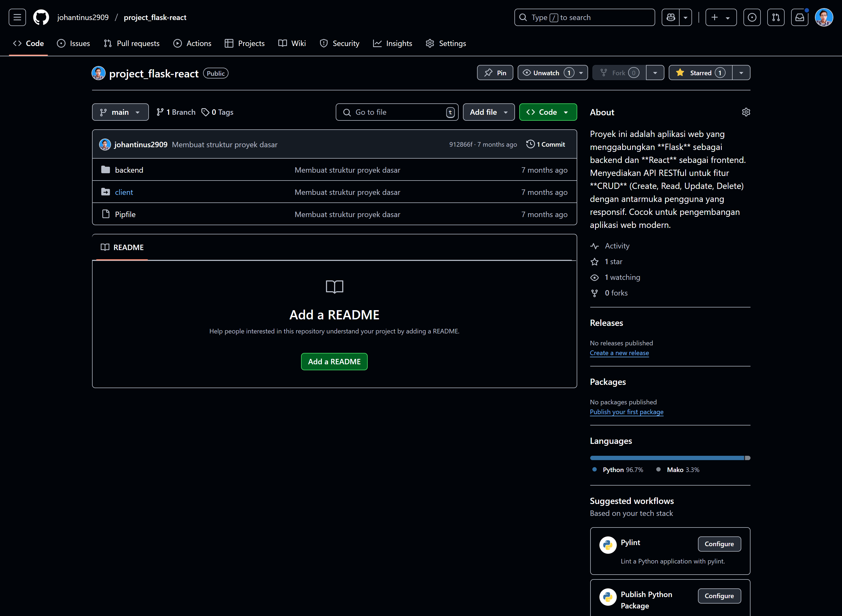Expand the Add file dropdown
Image resolution: width=842 pixels, height=616 pixels.
[488, 112]
